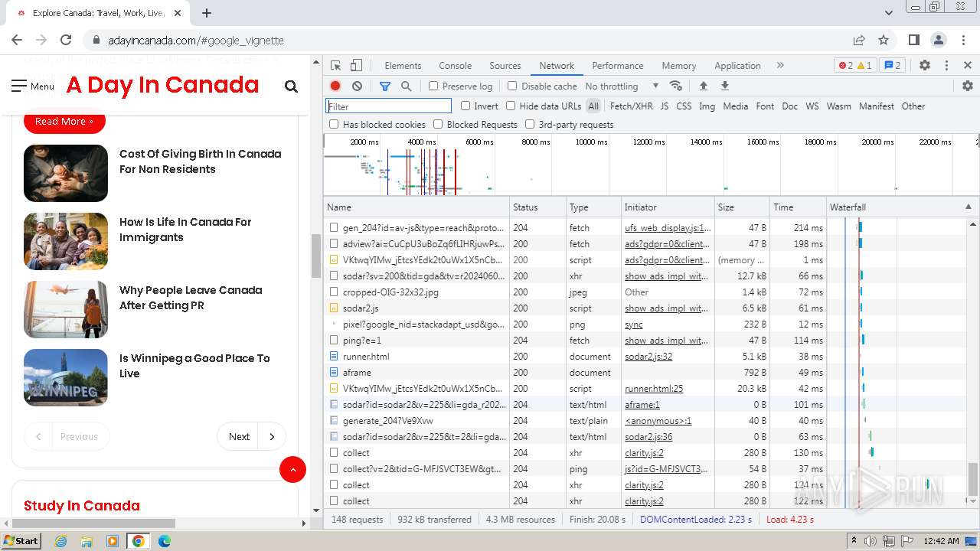Stop recording network log

335,86
